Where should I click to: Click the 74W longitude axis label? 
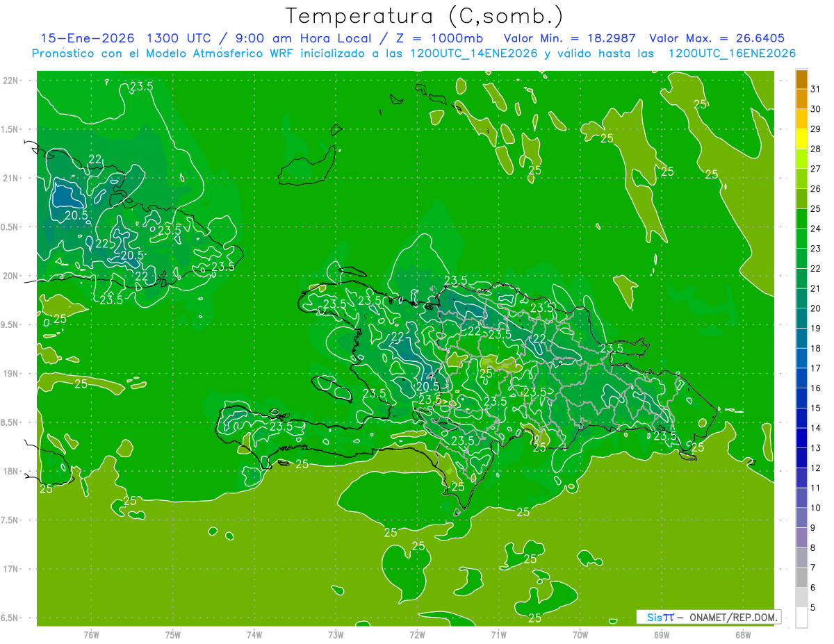tap(254, 635)
